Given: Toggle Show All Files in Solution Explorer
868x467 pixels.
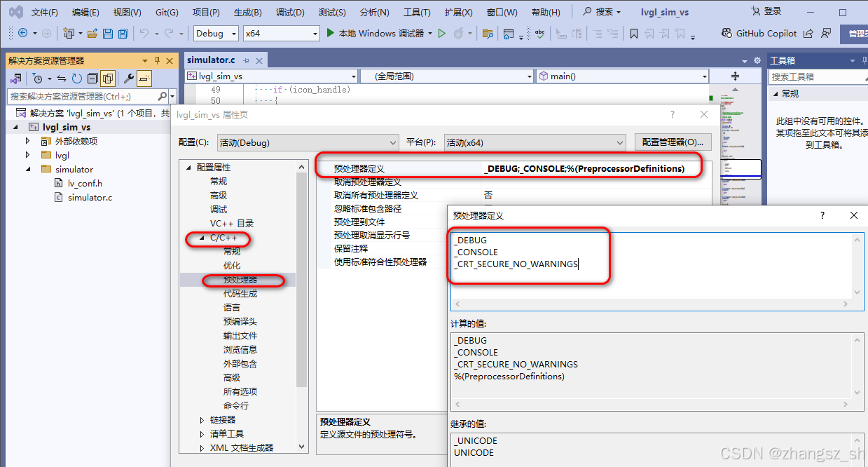Looking at the screenshot, I should (x=108, y=79).
